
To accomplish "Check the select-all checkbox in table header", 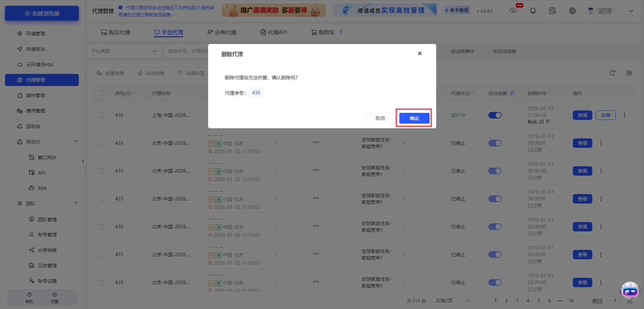I will (102, 93).
